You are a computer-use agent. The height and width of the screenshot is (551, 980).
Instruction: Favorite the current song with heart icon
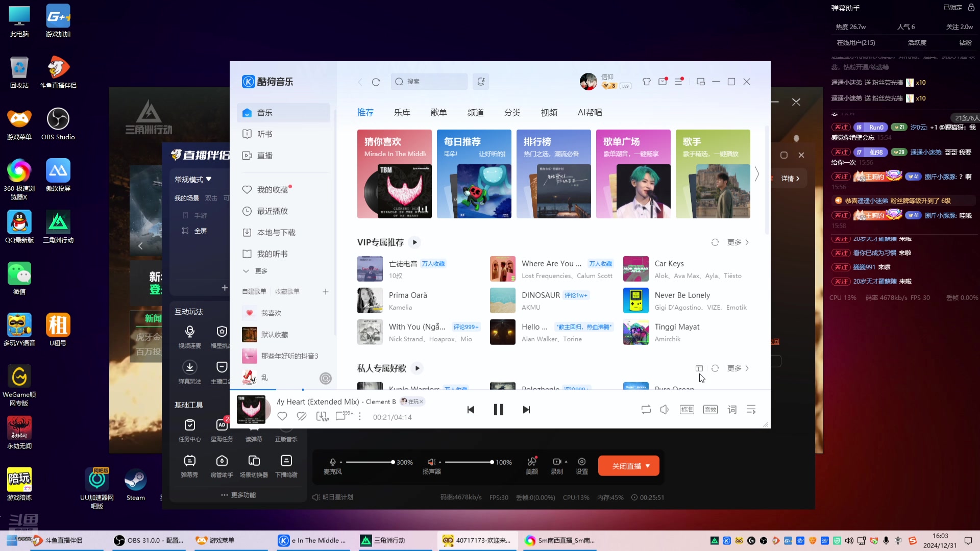tap(282, 416)
